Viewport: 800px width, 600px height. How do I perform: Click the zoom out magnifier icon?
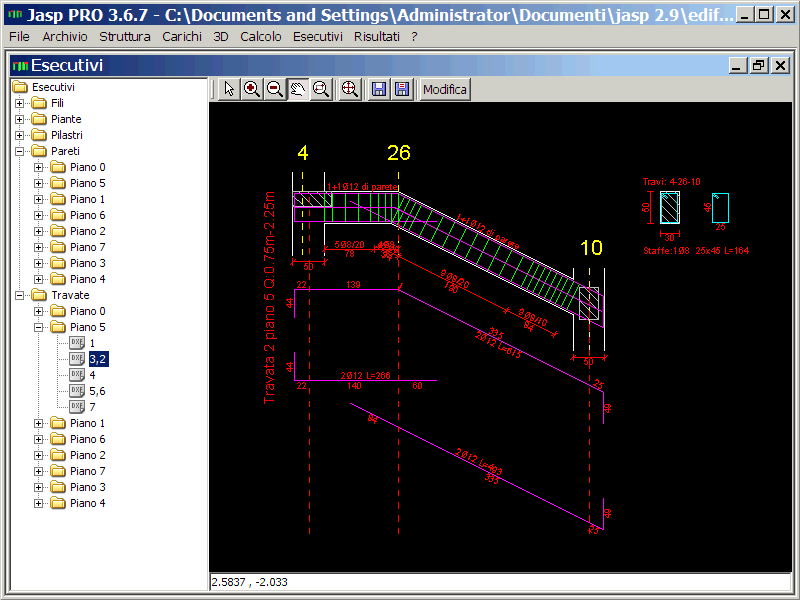274,89
